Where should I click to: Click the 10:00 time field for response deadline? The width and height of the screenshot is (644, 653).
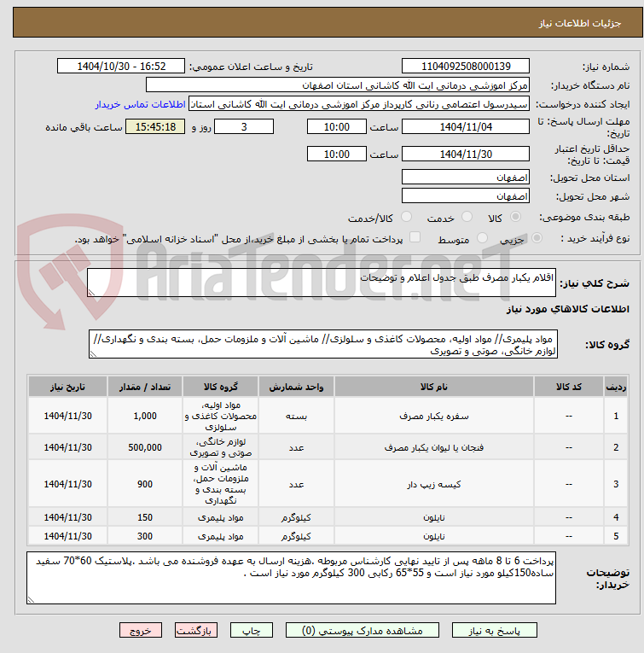click(x=337, y=126)
